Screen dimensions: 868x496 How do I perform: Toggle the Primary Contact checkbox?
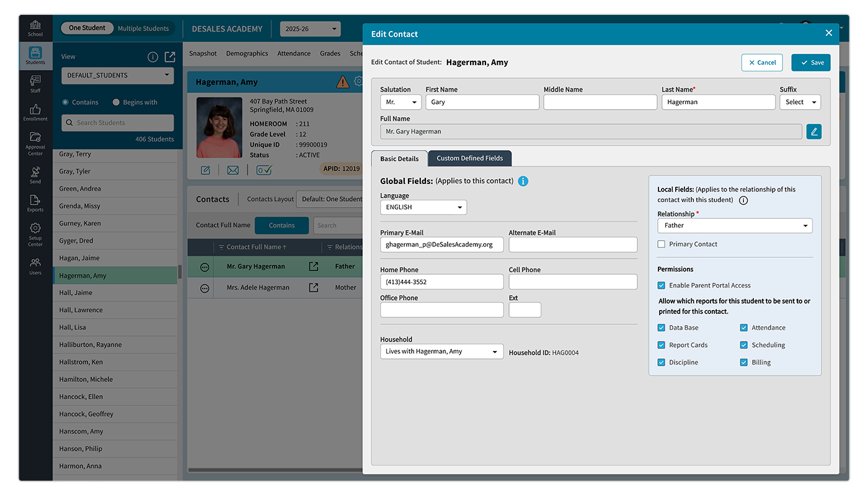(662, 244)
